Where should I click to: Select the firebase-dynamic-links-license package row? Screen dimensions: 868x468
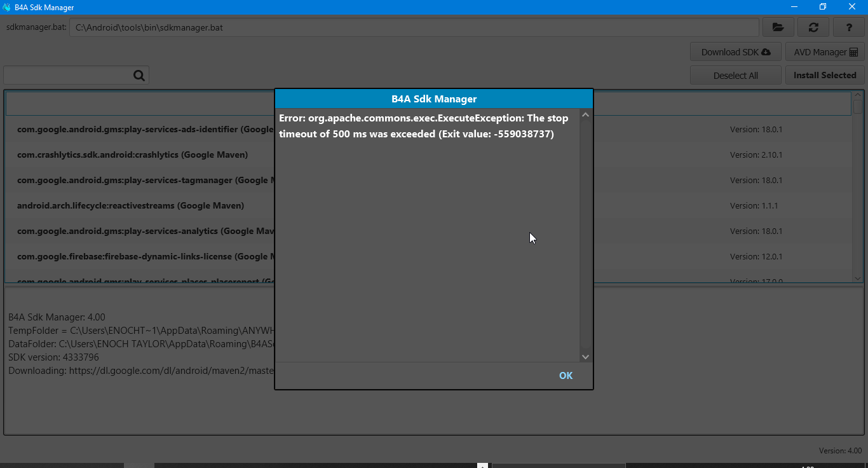click(429, 256)
